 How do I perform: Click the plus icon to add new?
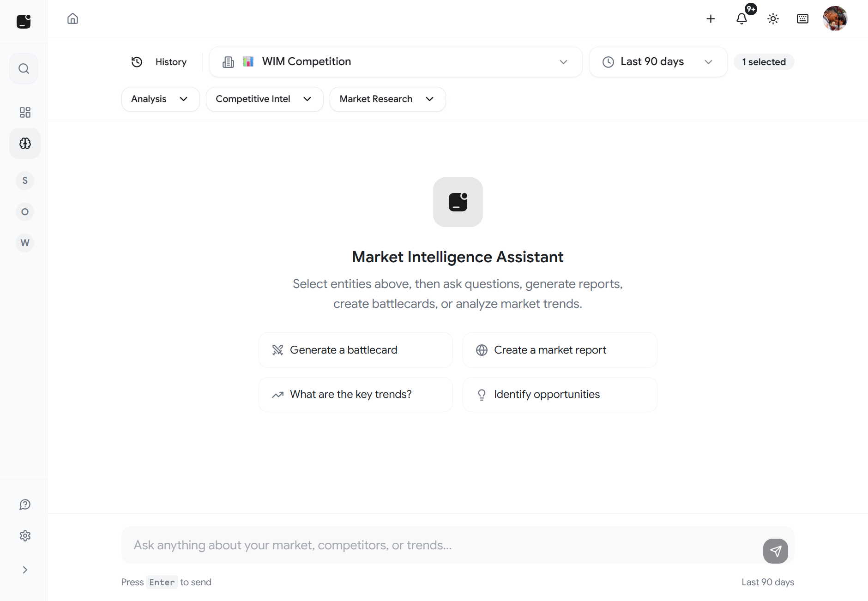(x=711, y=18)
